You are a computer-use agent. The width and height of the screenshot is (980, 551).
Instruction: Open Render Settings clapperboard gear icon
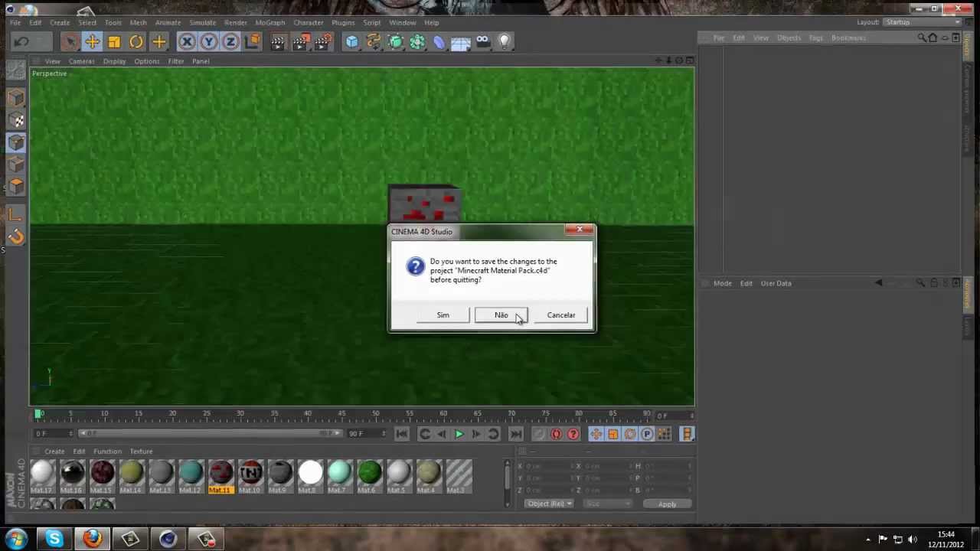pyautogui.click(x=323, y=41)
